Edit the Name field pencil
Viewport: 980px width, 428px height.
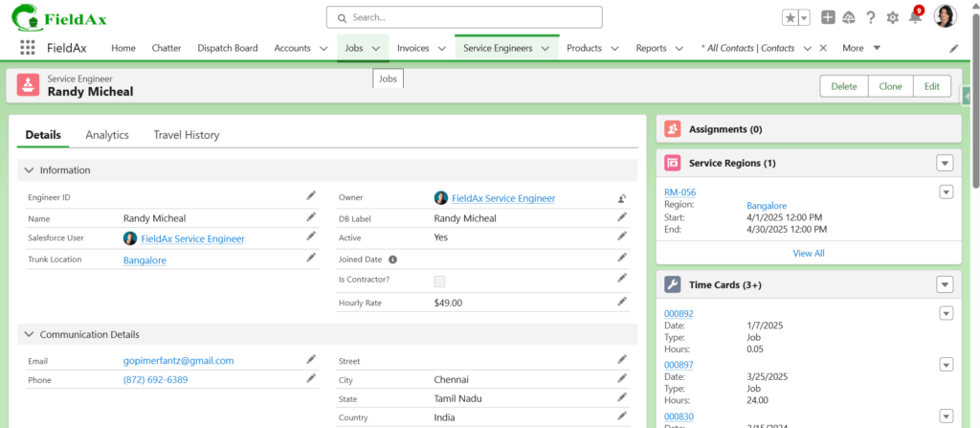311,217
